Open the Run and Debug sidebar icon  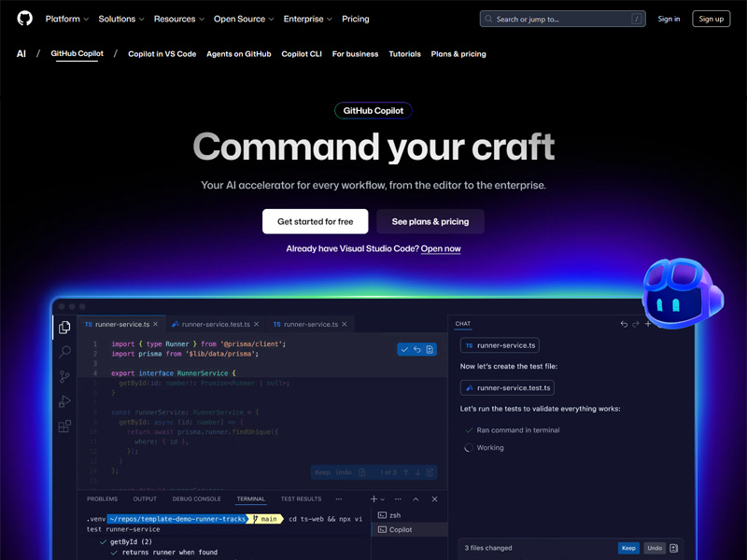[x=65, y=401]
